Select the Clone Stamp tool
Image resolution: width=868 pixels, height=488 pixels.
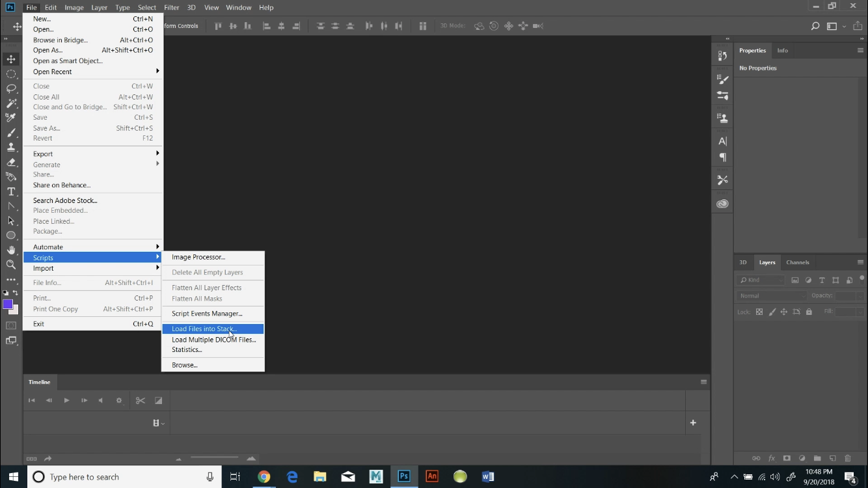[11, 148]
